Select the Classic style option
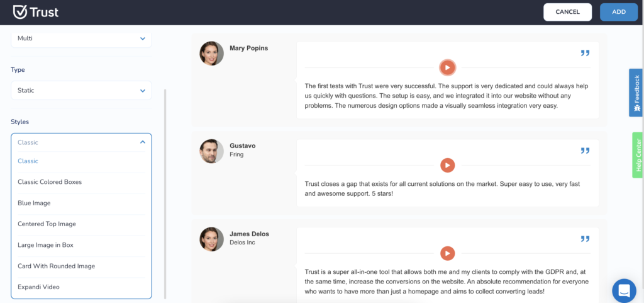 [x=81, y=161]
